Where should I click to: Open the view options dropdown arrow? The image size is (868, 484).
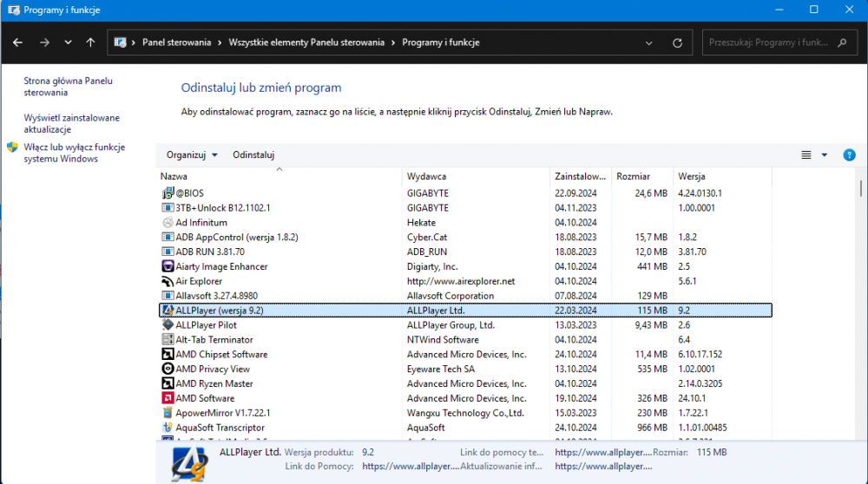click(x=825, y=155)
